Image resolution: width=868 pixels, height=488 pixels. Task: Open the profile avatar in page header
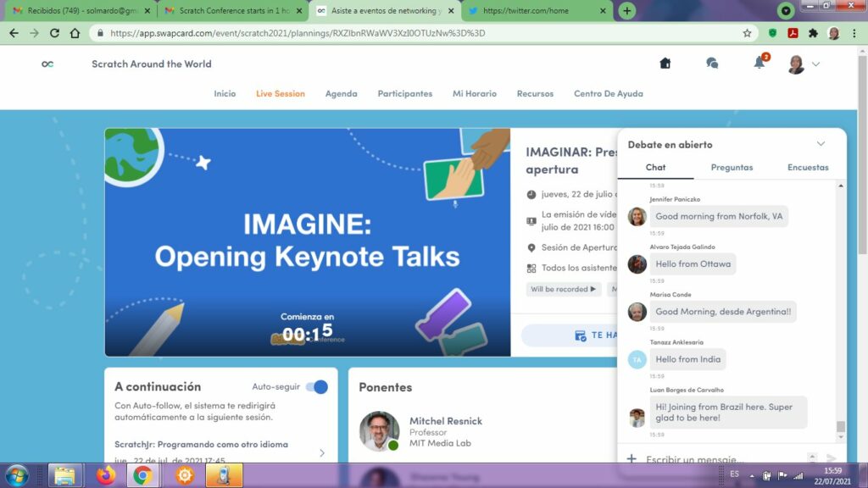tap(795, 64)
